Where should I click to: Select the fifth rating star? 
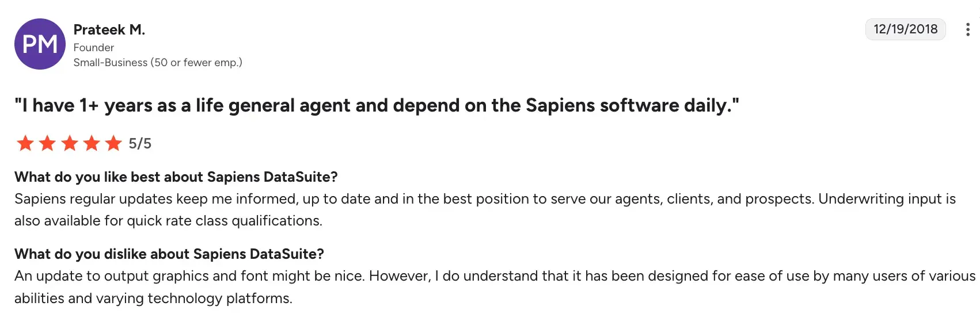click(x=113, y=143)
